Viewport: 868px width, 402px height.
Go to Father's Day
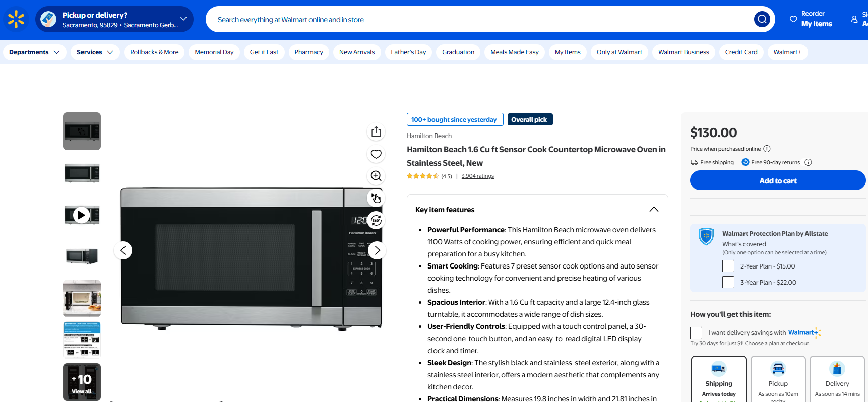tap(408, 52)
